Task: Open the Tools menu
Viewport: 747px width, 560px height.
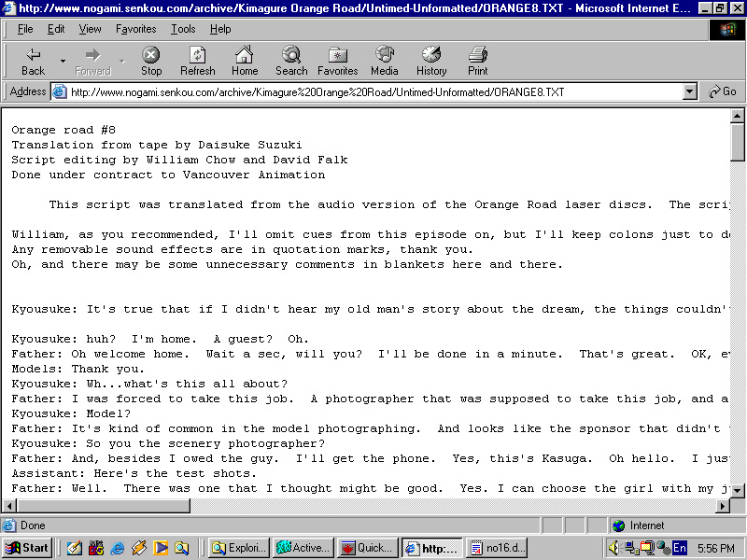Action: 183,29
